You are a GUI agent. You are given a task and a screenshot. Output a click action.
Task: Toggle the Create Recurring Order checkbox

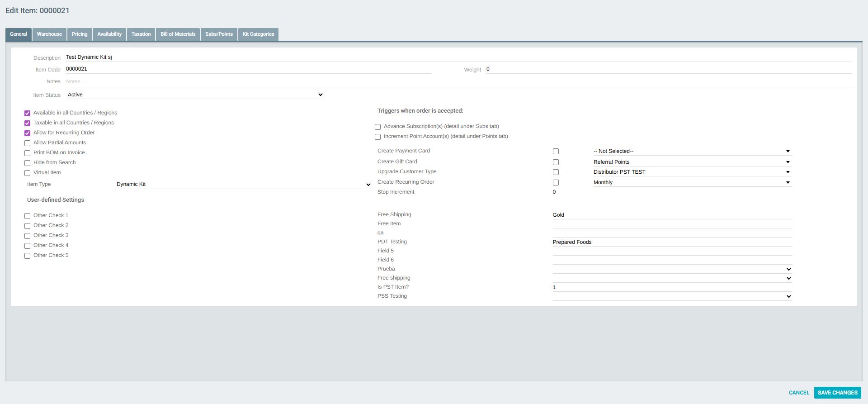coord(556,183)
